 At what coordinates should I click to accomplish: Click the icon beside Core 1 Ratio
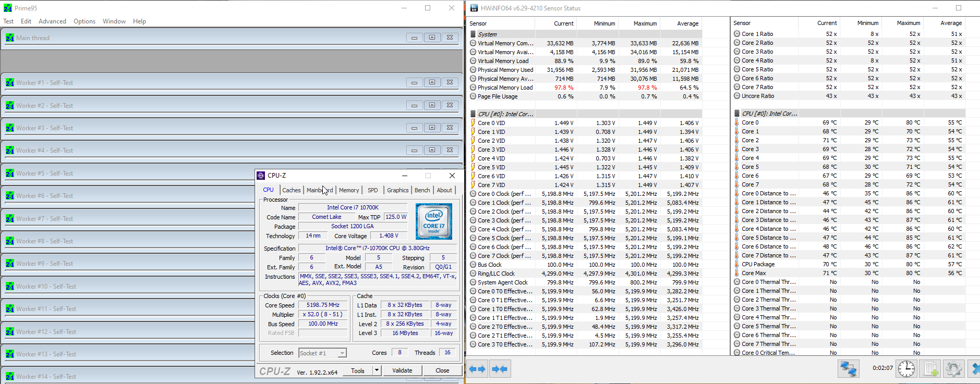[x=737, y=34]
